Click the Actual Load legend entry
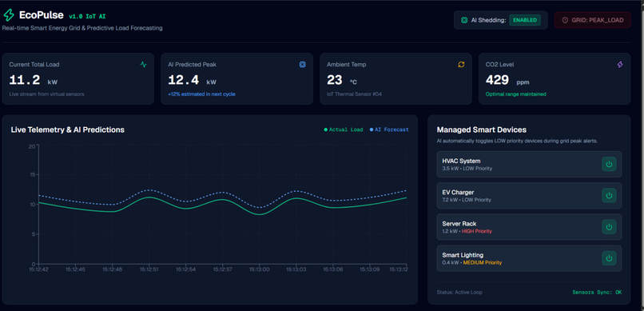Screen dimensions: 644x311 [x=344, y=130]
